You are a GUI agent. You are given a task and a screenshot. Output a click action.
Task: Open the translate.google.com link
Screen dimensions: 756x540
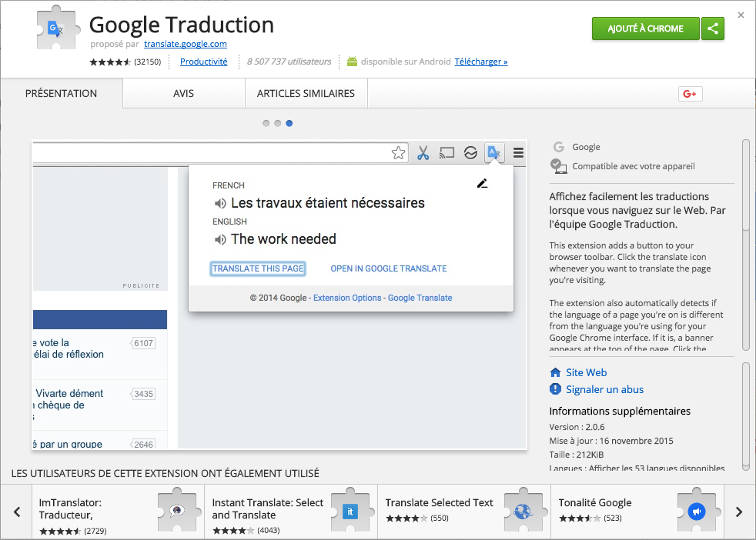(185, 44)
